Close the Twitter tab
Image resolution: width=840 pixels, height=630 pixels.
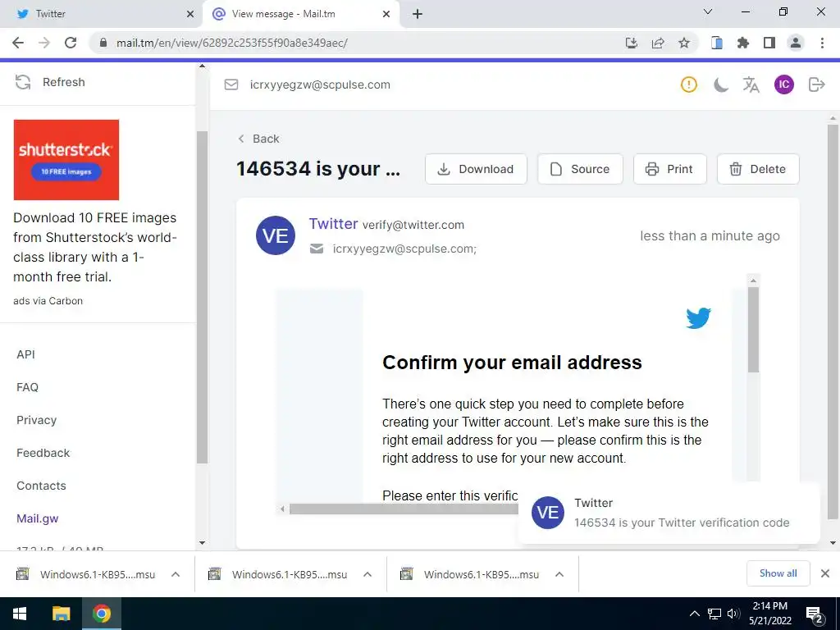[x=189, y=14]
